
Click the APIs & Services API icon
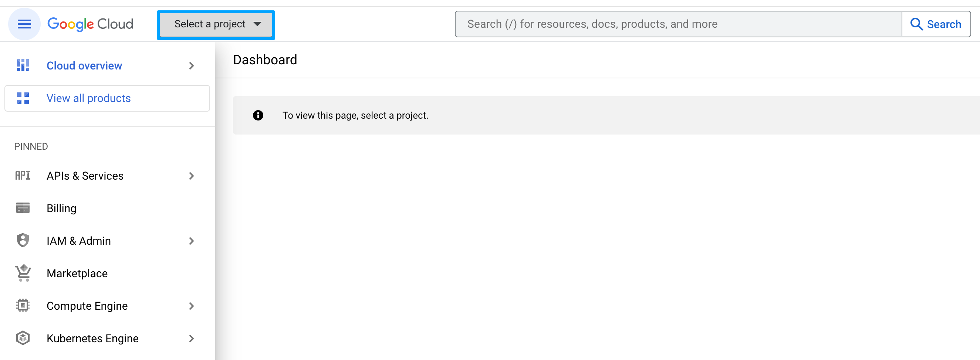point(23,176)
